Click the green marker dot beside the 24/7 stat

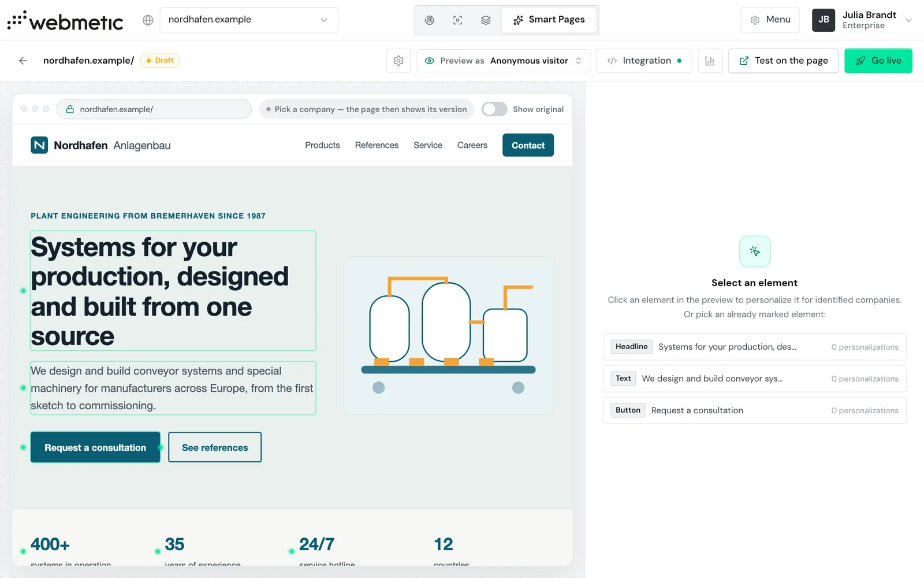click(x=292, y=551)
